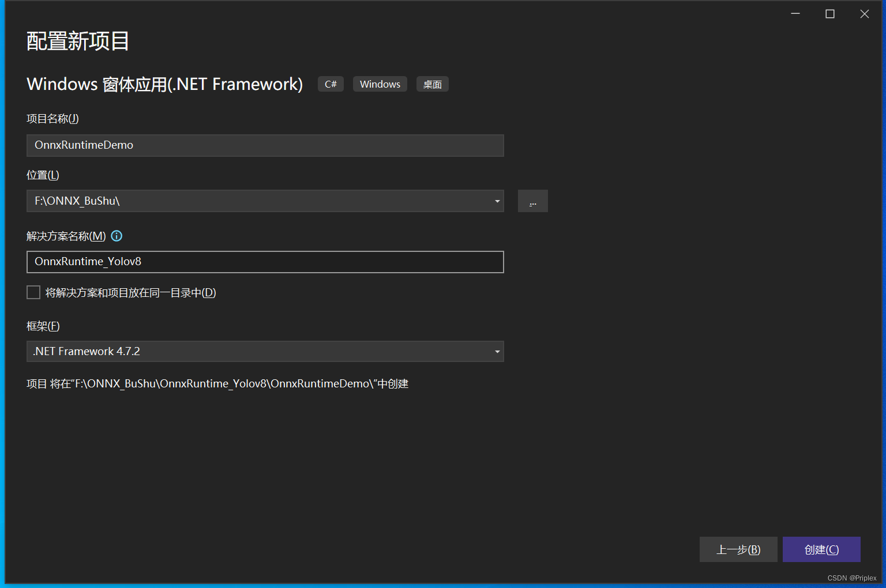The width and height of the screenshot is (886, 588).
Task: Click the 创建(C) button
Action: click(x=821, y=549)
